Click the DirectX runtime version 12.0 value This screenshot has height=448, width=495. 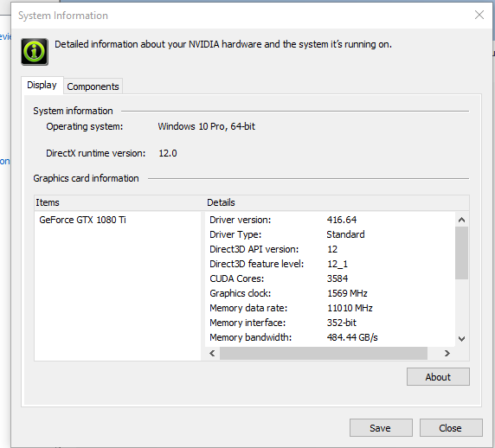point(168,153)
